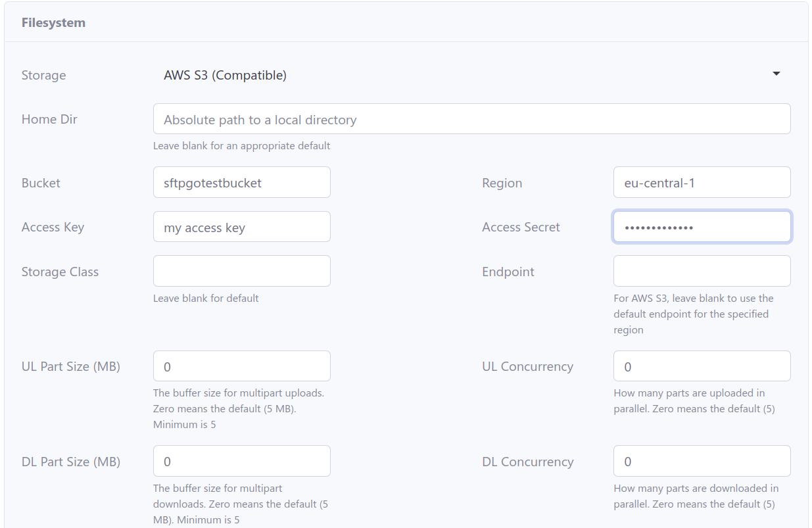Click the Filesystem section header
The width and height of the screenshot is (812, 528).
(53, 22)
